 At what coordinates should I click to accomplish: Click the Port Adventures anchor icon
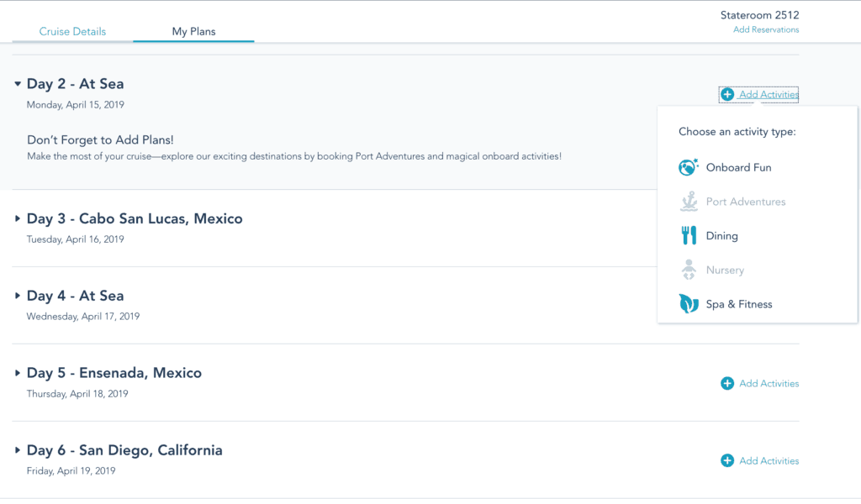(689, 202)
